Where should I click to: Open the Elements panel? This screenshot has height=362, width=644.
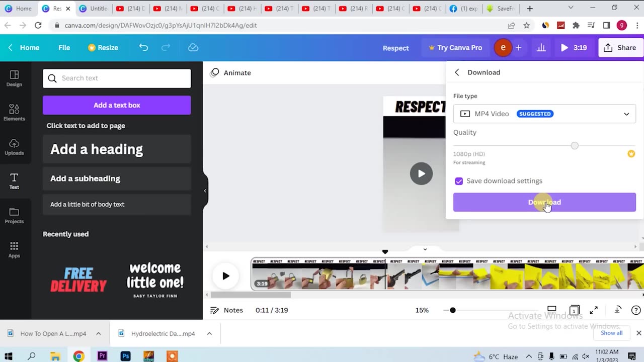14,113
